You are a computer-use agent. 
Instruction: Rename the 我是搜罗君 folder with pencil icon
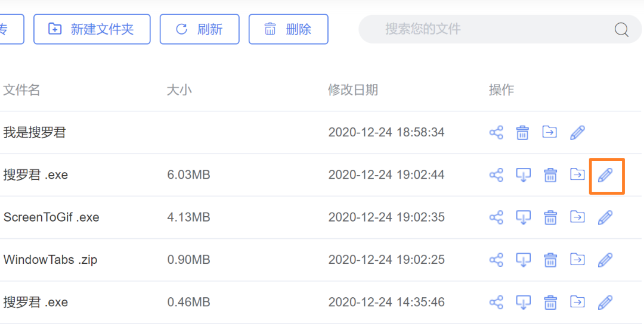[577, 132]
